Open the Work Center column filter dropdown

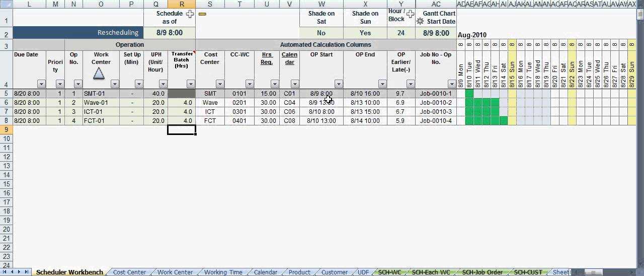click(x=115, y=84)
